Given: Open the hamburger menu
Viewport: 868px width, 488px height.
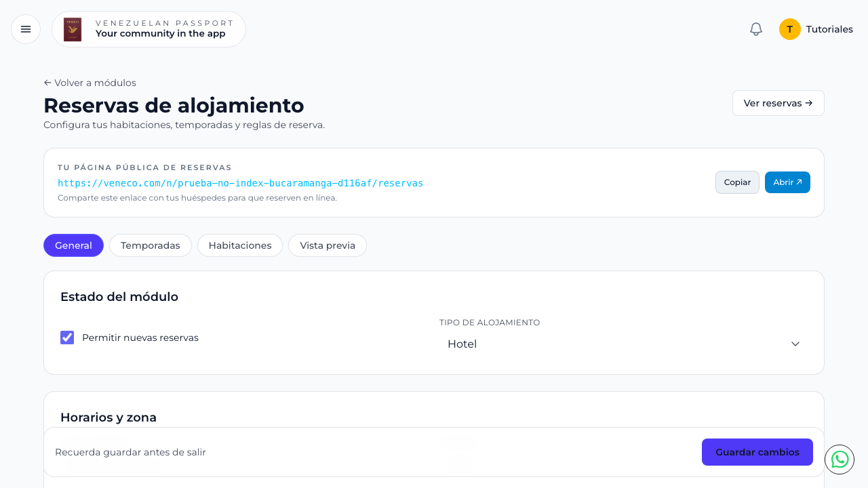Looking at the screenshot, I should point(26,29).
